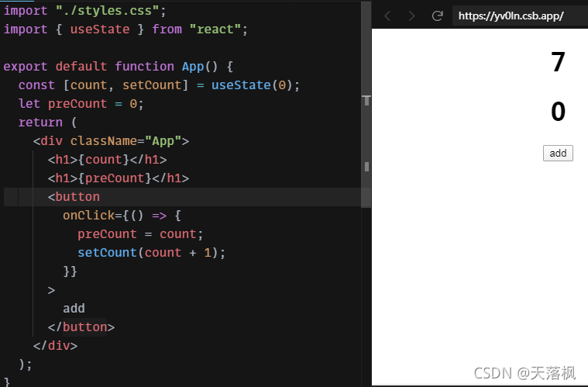Click the setCount(count + 1); line
Screen dimensions: 588x387
pyautogui.click(x=152, y=253)
